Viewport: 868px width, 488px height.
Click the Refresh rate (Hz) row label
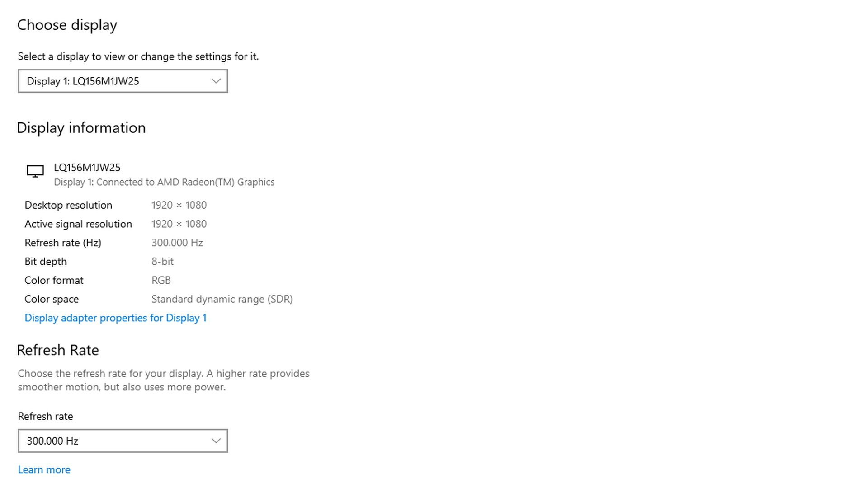[63, 243]
